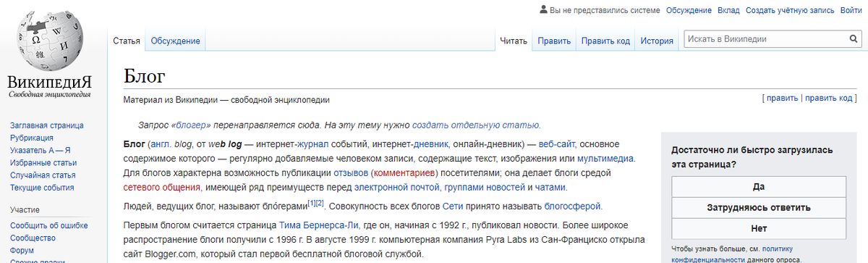Open the 'Сообщество' sidebar link
This screenshot has width=868, height=263.
pos(33,238)
